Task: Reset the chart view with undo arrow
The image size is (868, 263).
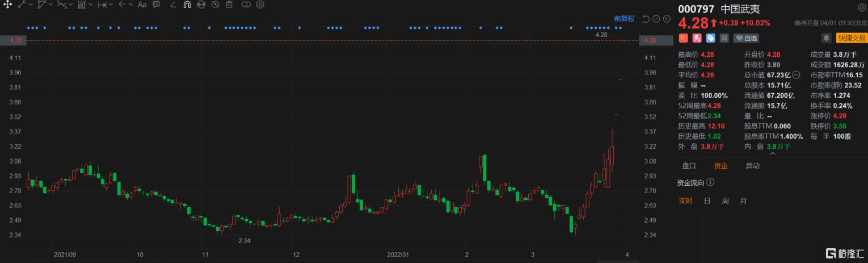Action: pos(646,19)
